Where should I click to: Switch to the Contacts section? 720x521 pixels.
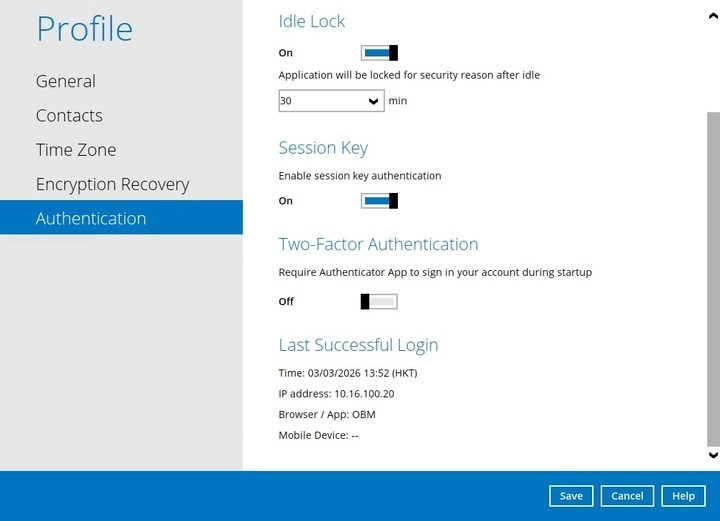[x=69, y=116]
